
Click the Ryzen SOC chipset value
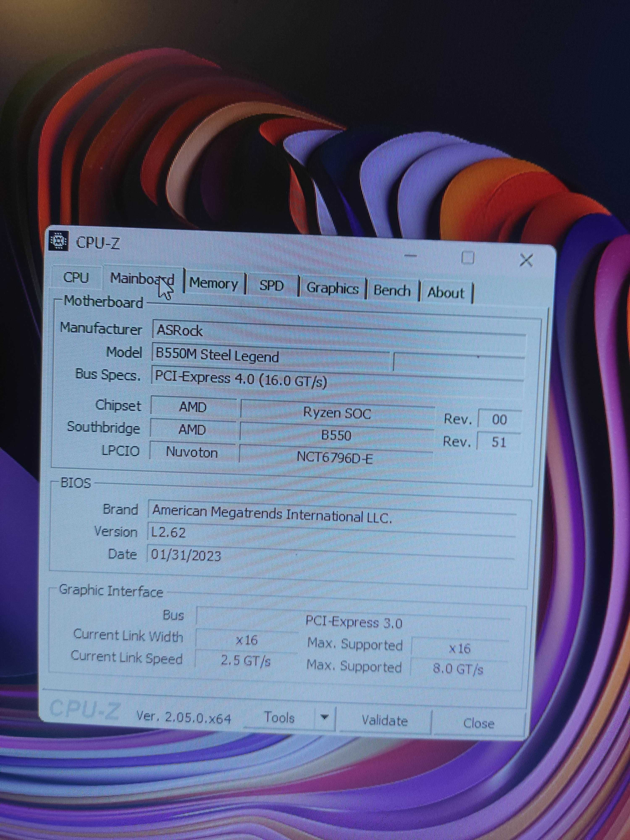tap(337, 413)
